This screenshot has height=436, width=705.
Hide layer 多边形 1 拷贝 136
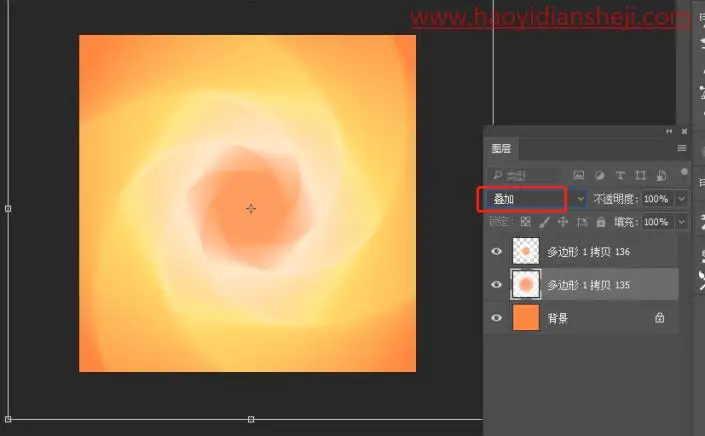496,251
